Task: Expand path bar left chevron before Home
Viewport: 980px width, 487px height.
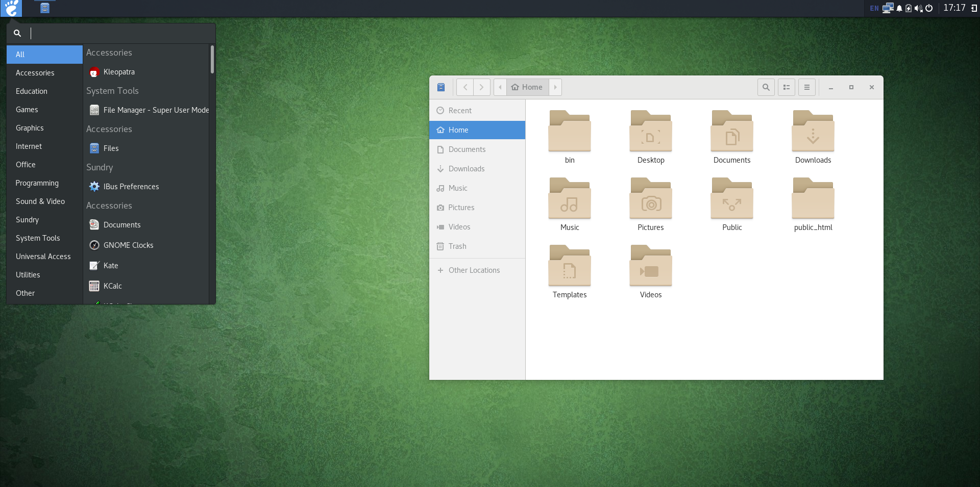Action: click(x=500, y=87)
